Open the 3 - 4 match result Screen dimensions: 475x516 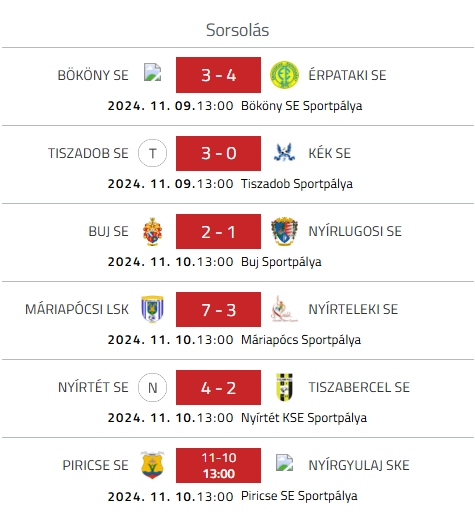tap(218, 75)
